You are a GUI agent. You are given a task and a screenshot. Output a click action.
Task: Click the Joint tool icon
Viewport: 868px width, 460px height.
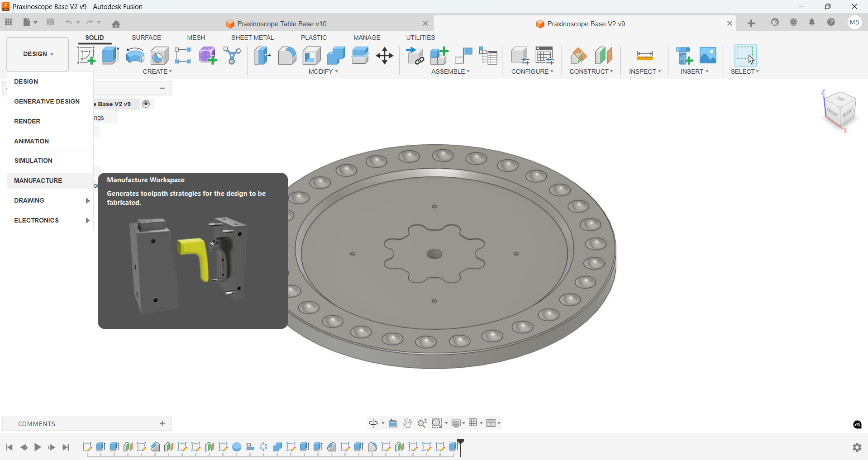tap(464, 56)
